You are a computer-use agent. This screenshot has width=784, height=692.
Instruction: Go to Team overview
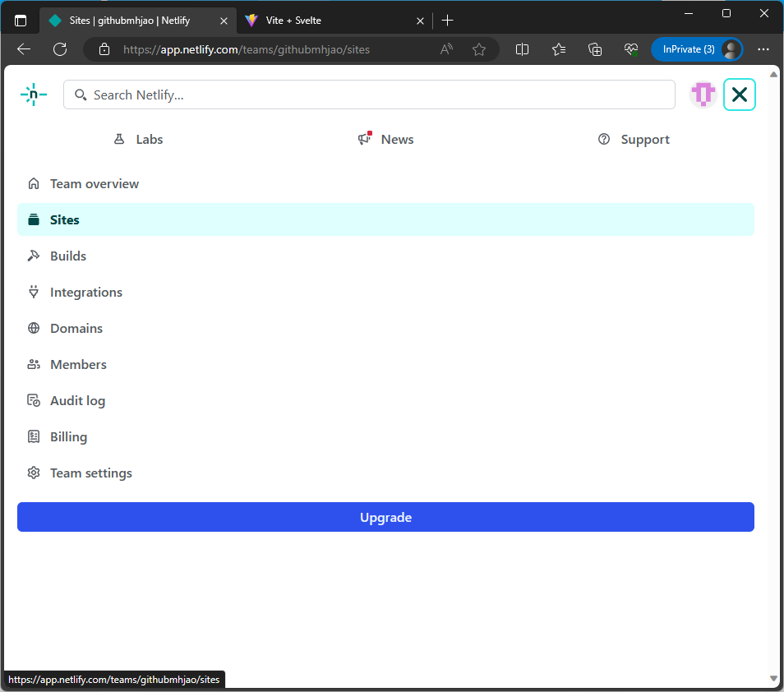385,183
